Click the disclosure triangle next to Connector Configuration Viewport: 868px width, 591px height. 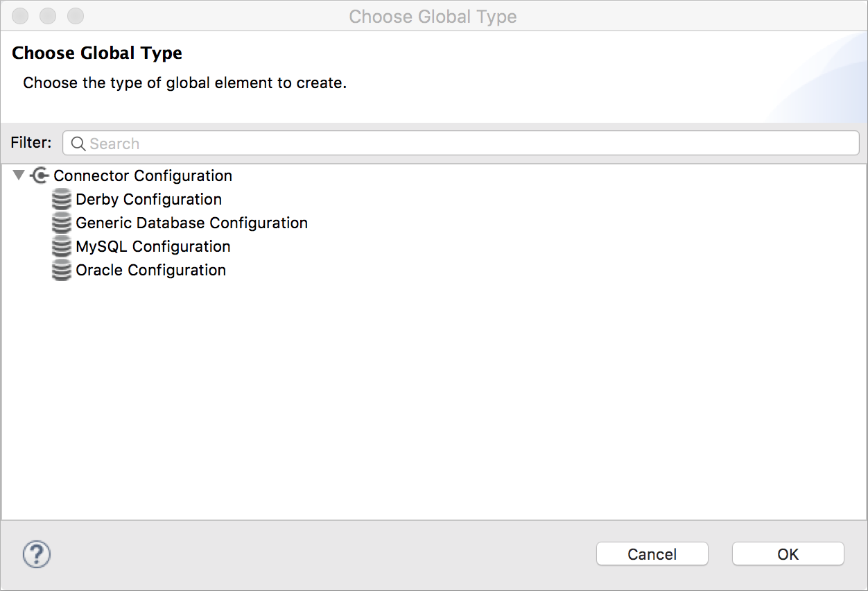click(x=19, y=175)
